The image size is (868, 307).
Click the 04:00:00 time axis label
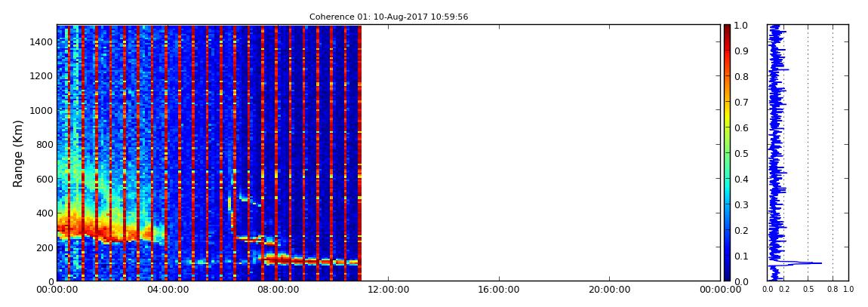[167, 290]
